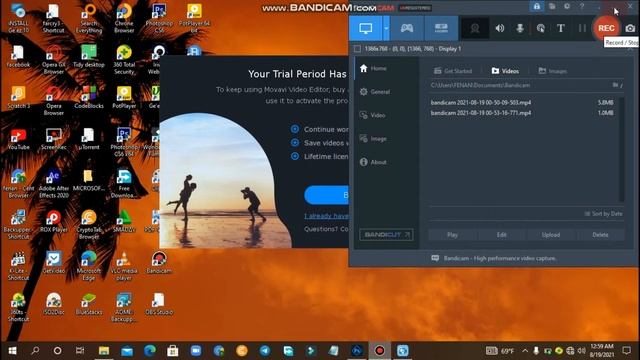Switch to the Get Started tab

click(x=452, y=71)
